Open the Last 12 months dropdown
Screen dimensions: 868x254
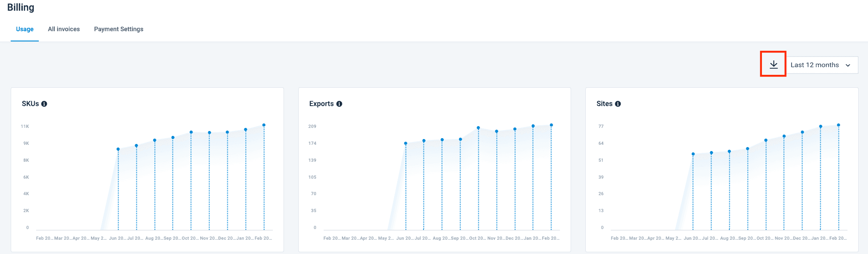(x=821, y=65)
